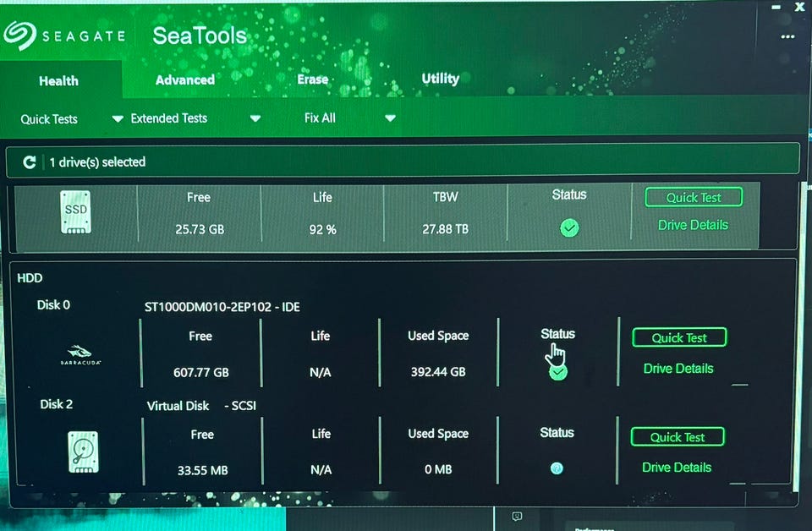Click the SSD green status checkmark
The width and height of the screenshot is (812, 531).
(569, 227)
